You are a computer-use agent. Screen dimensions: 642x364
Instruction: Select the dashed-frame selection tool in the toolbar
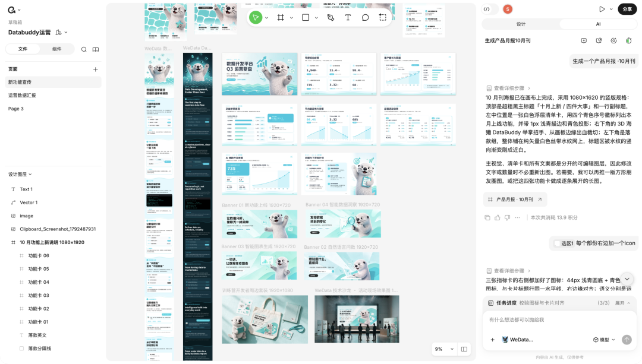click(383, 18)
